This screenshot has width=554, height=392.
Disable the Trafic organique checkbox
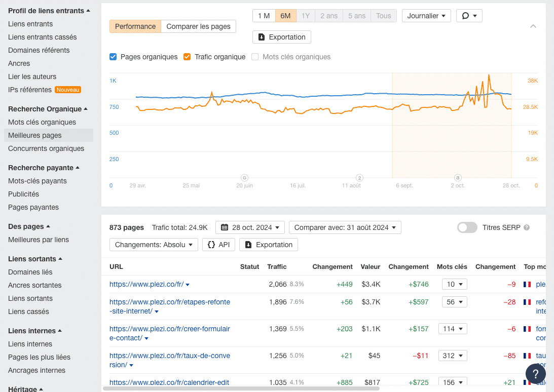[x=187, y=57]
